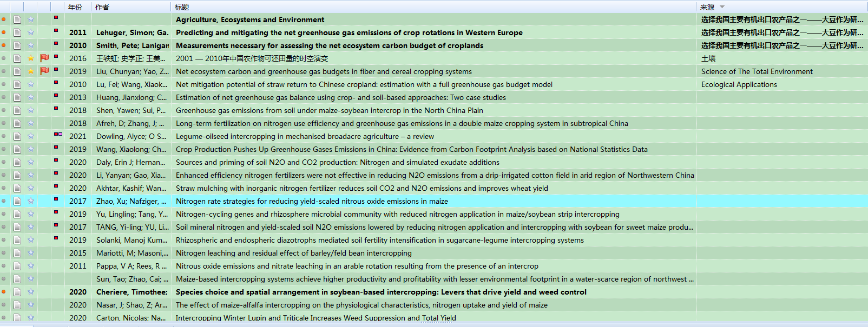This screenshot has width=868, height=327.
Task: Toggle gold star on Liu, Chunyan 2019 row
Action: tap(31, 71)
